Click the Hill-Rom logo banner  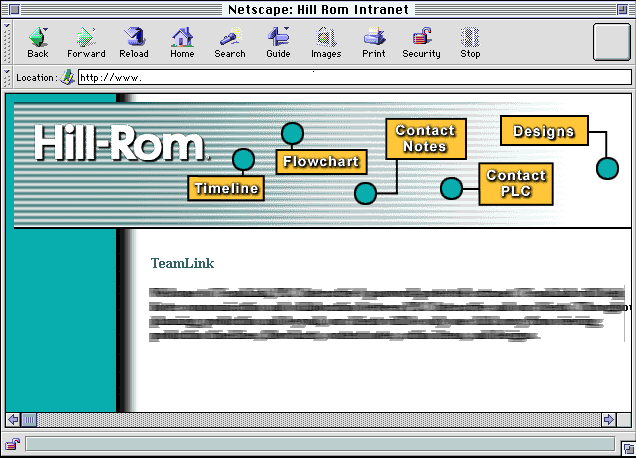point(120,143)
